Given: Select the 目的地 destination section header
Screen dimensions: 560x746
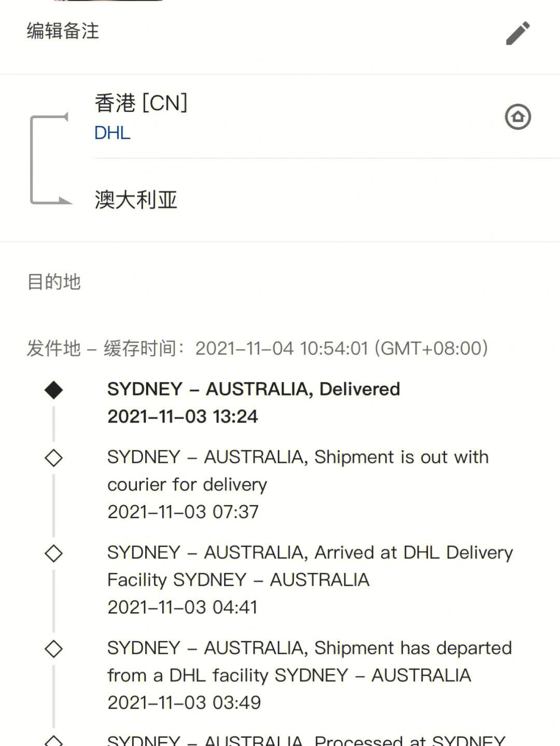Looking at the screenshot, I should 54,282.
